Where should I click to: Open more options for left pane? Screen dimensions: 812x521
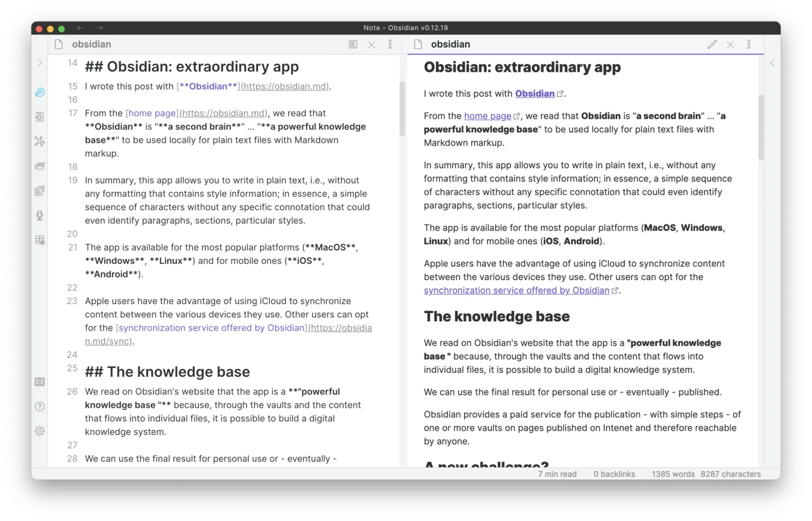pyautogui.click(x=390, y=44)
